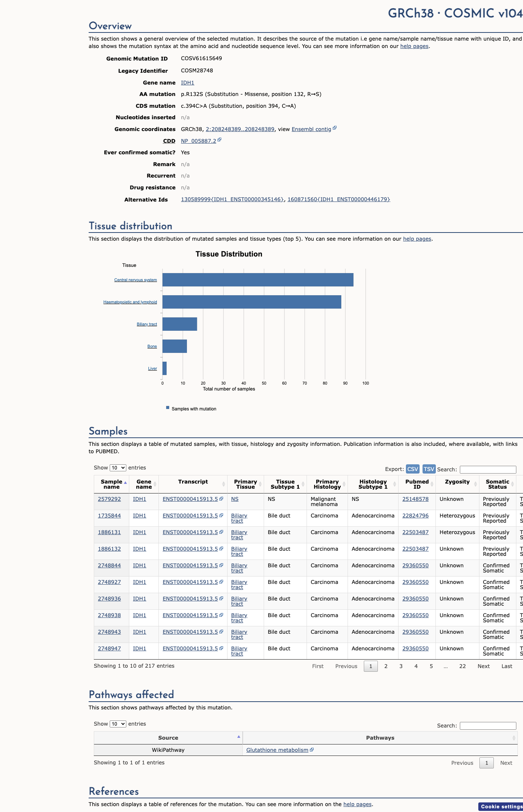Open help pages link in Overview section
This screenshot has width=523, height=812.
click(x=414, y=46)
